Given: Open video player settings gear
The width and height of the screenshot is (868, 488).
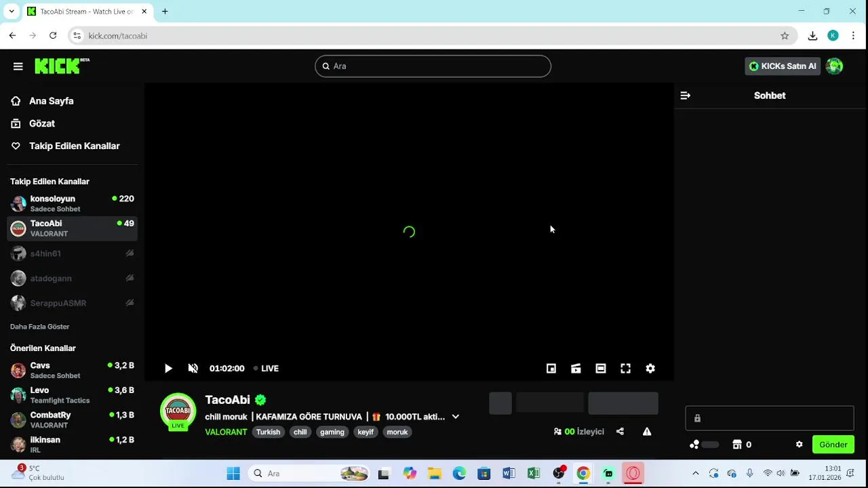Looking at the screenshot, I should tap(650, 369).
